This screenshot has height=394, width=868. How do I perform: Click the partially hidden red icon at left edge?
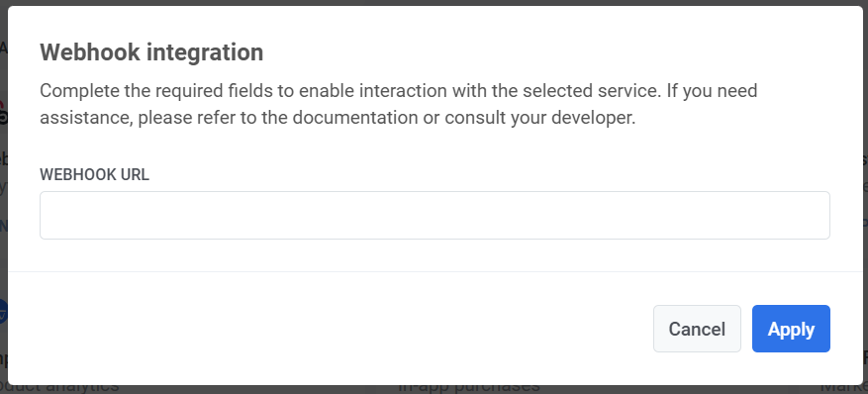coord(3,113)
